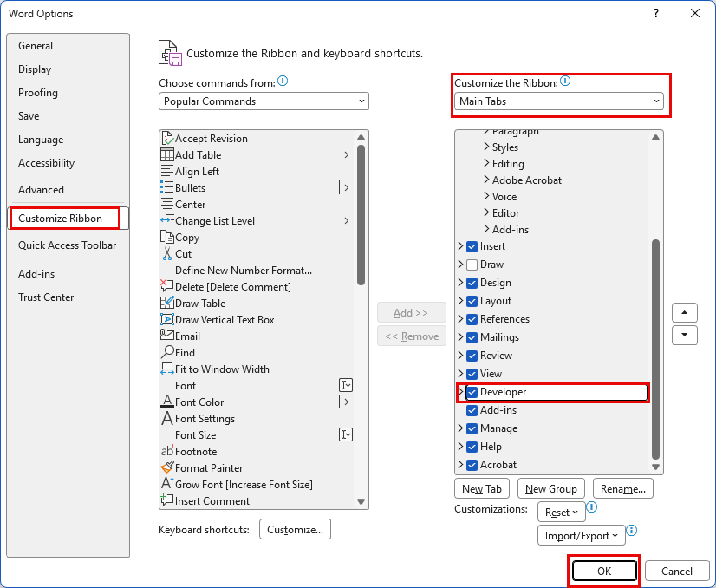This screenshot has width=716, height=588.
Task: Click info icon beside Customize the Ribbon
Action: coord(565,82)
